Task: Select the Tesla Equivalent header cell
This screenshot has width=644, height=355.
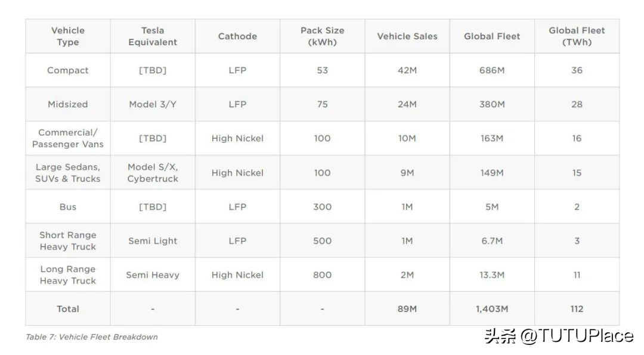Action: [x=153, y=36]
